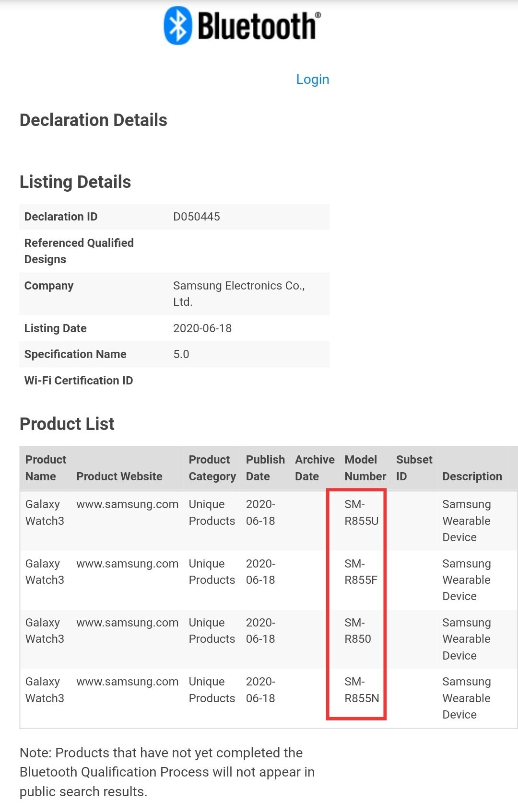Click Samsung Electronics Co., Ltd. company text
Image resolution: width=518 pixels, height=812 pixels.
(x=239, y=293)
